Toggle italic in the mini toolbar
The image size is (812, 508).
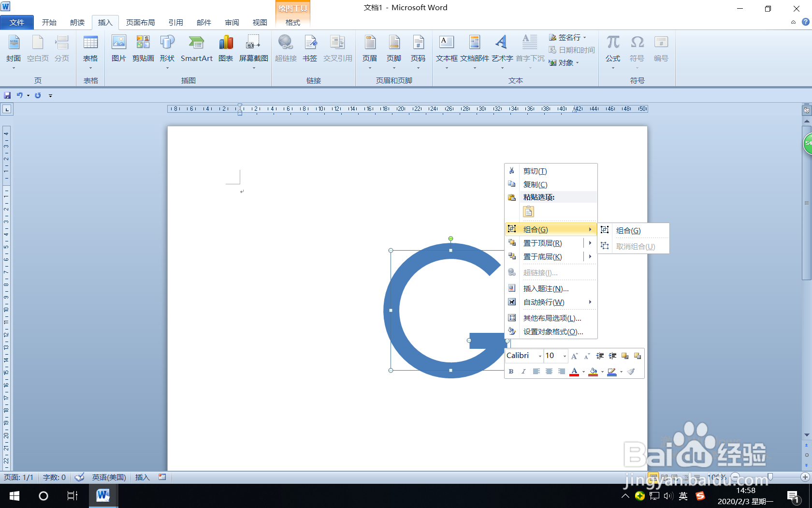pyautogui.click(x=523, y=372)
